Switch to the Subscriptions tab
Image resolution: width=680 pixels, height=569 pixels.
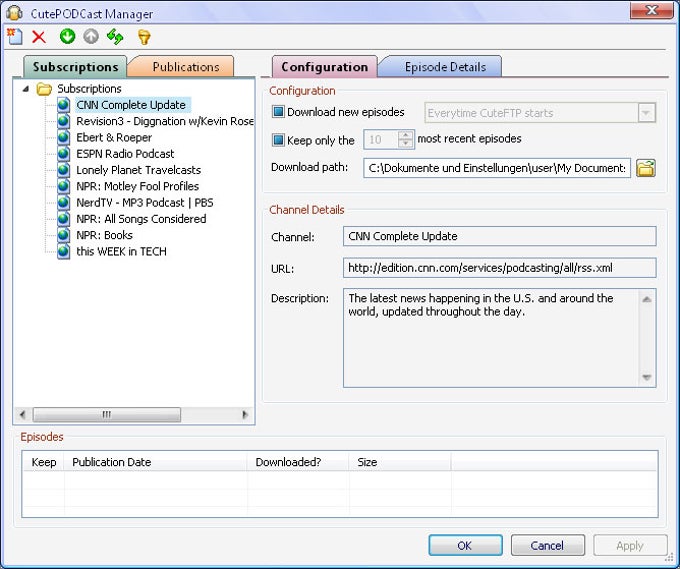tap(75, 67)
